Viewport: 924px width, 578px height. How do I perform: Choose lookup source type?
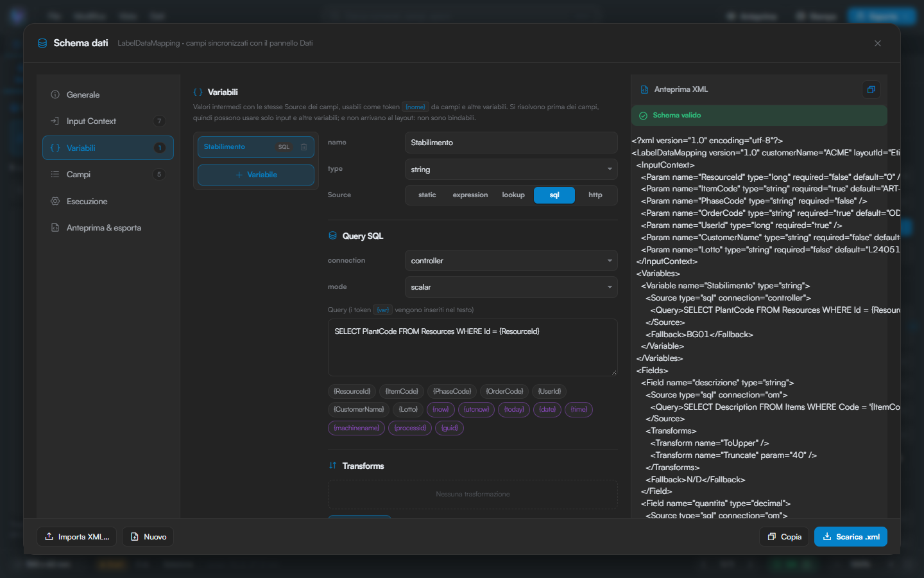pos(513,195)
